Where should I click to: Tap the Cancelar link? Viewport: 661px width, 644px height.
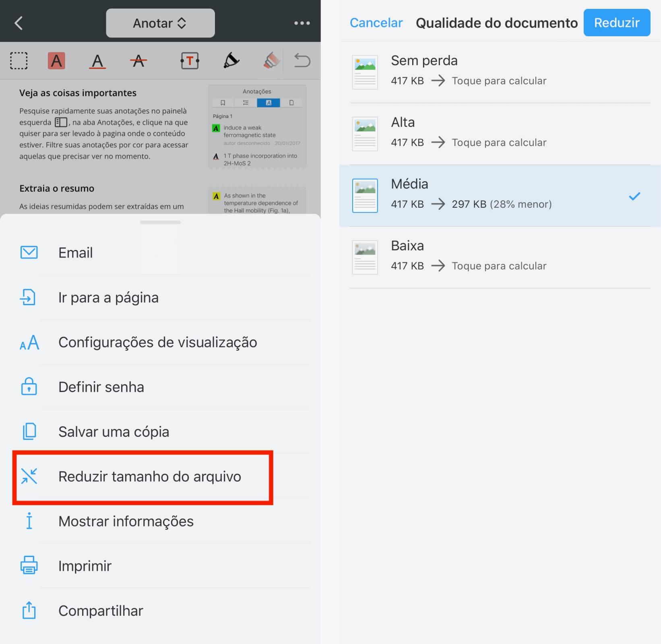click(x=376, y=23)
